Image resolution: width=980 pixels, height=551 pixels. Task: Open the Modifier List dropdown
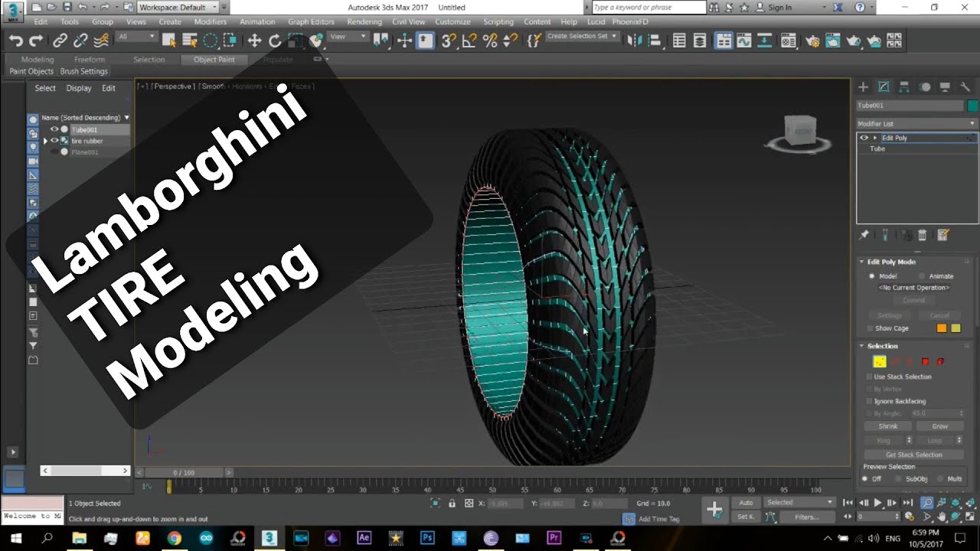click(917, 123)
